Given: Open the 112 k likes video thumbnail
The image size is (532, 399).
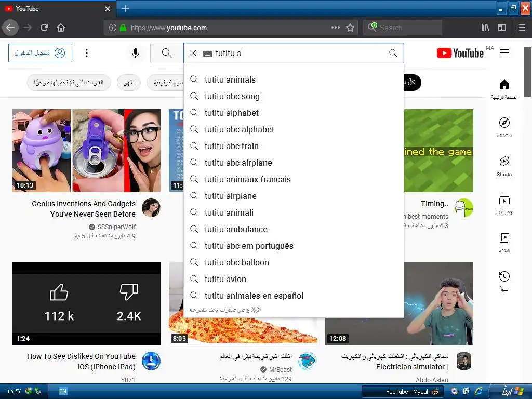Looking at the screenshot, I should pos(87,303).
